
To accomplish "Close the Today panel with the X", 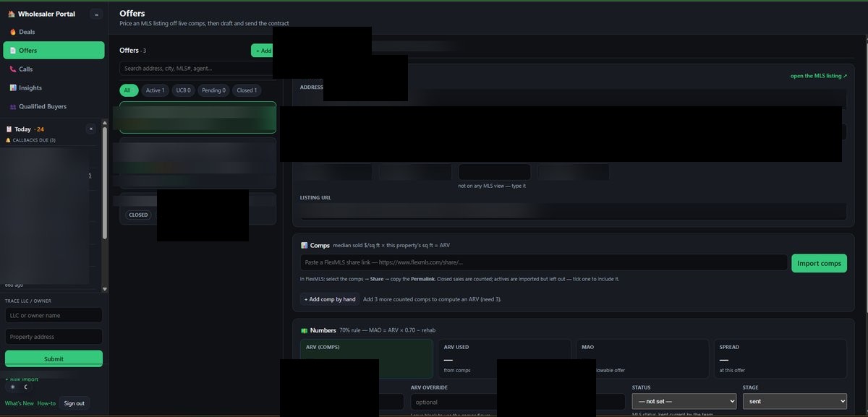I will (x=91, y=129).
